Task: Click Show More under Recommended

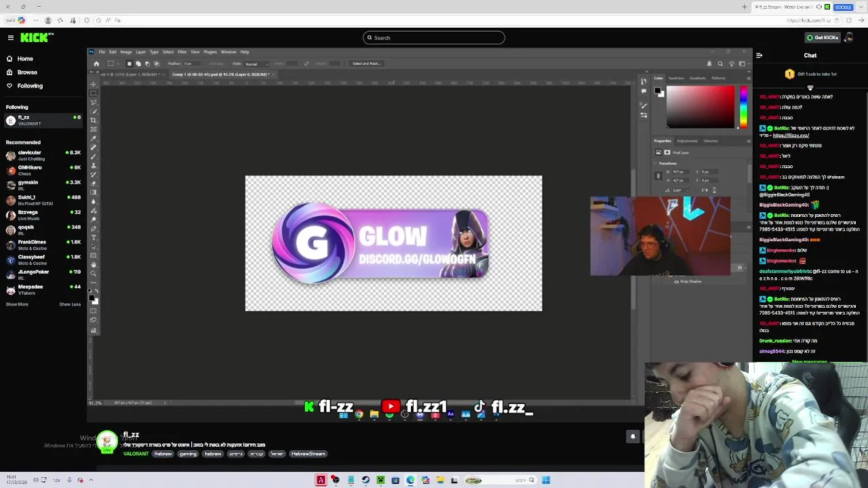Action: [17, 304]
